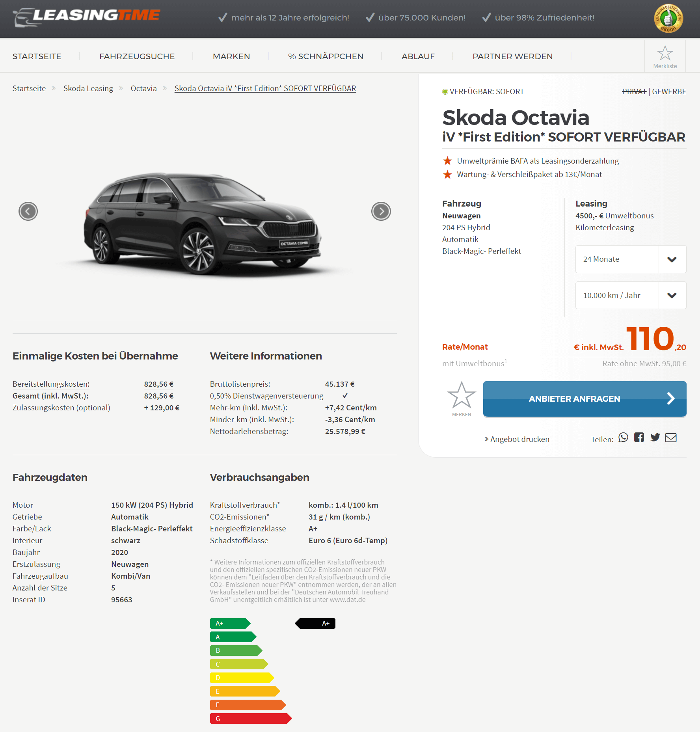This screenshot has height=732, width=700.
Task: Open MARKEN menu item
Action: (231, 56)
